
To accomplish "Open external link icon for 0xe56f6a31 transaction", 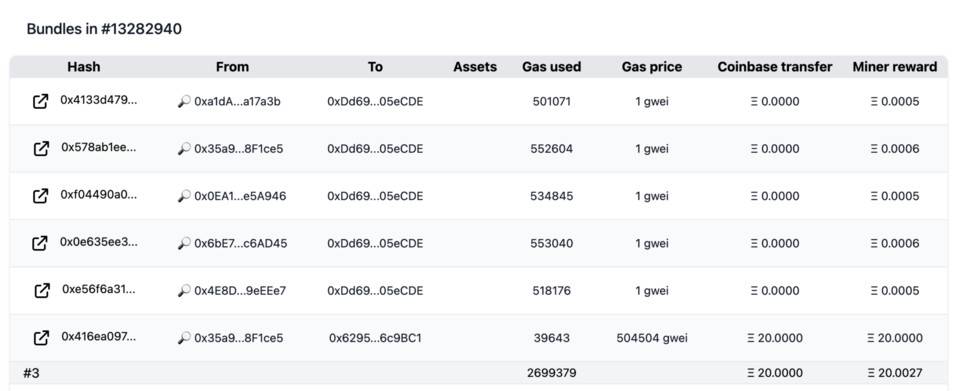I will tap(40, 291).
